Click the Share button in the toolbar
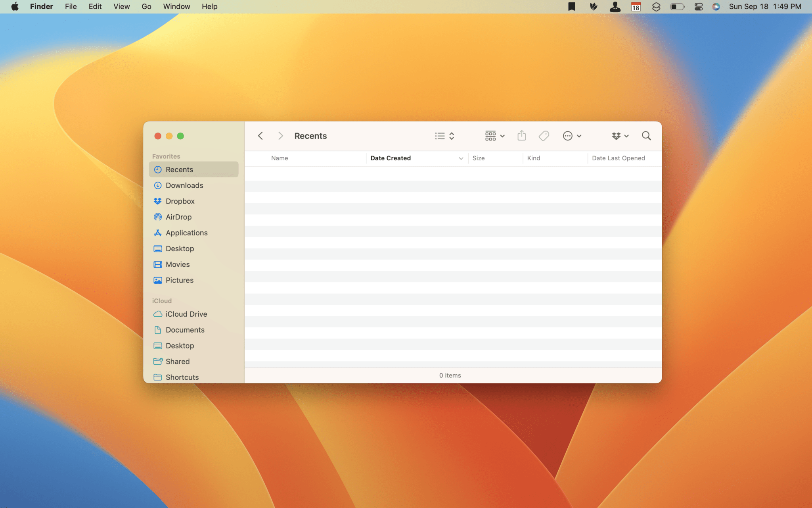812x508 pixels. [x=522, y=136]
